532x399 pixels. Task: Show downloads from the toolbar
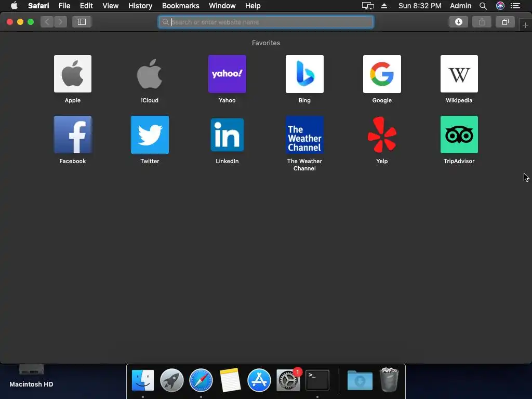click(458, 22)
